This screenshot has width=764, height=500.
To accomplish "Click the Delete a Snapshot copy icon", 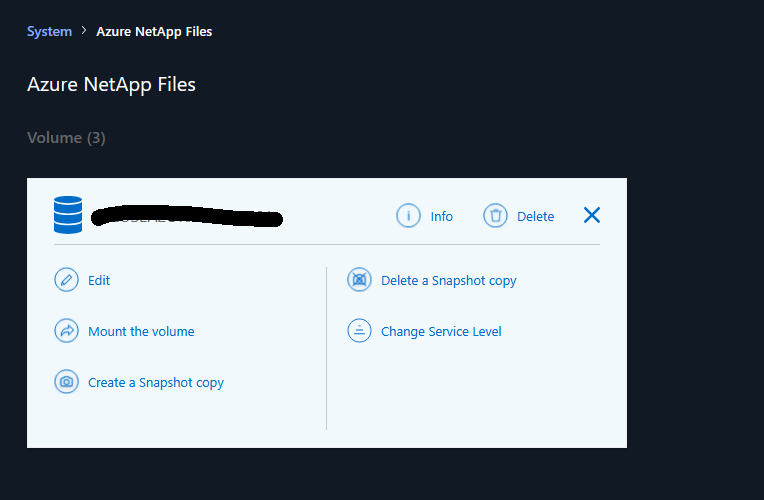I will pyautogui.click(x=359, y=280).
